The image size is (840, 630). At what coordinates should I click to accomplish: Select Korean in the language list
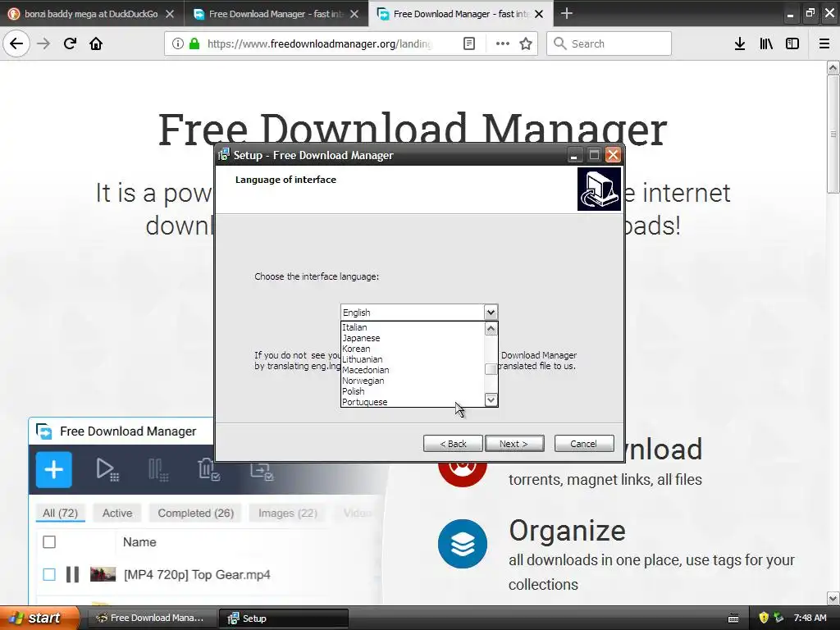pyautogui.click(x=412, y=349)
